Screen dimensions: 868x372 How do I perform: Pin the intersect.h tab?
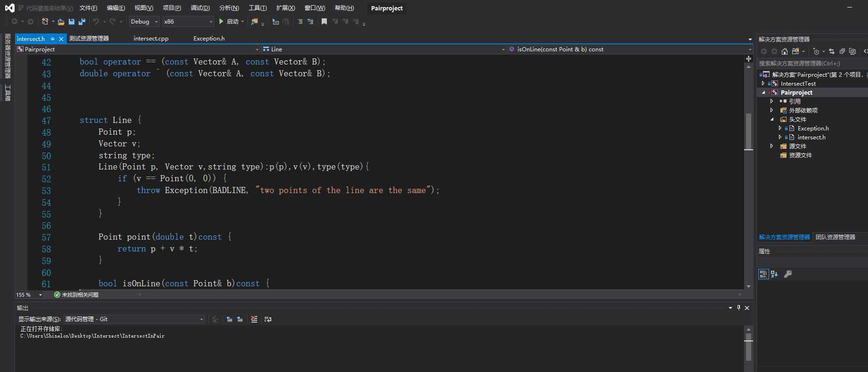[53, 39]
